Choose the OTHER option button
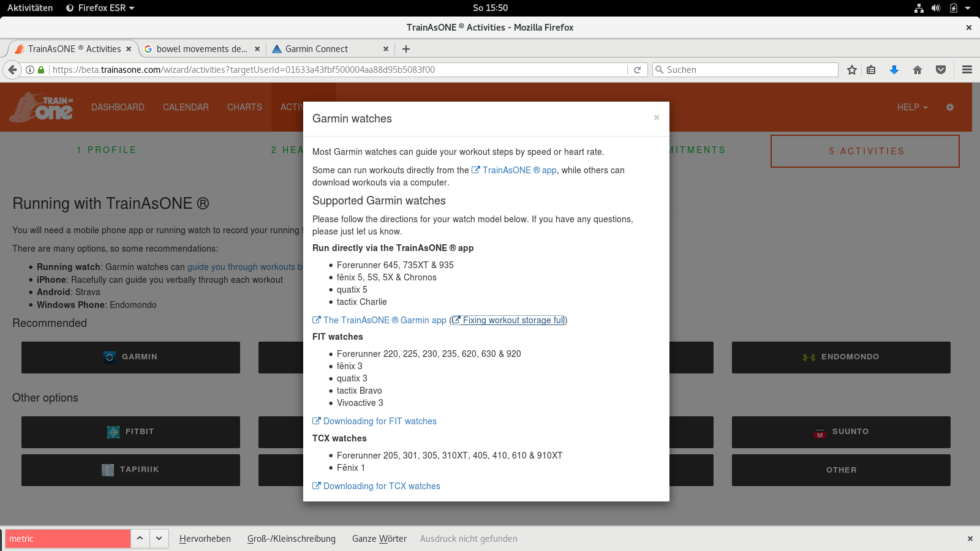Viewport: 980px width, 551px height. pyautogui.click(x=841, y=470)
